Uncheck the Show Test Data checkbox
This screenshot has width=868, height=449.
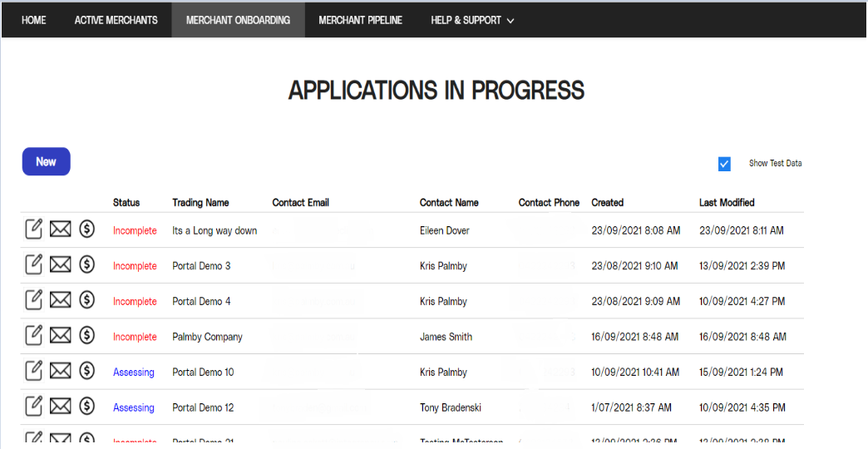(x=724, y=164)
